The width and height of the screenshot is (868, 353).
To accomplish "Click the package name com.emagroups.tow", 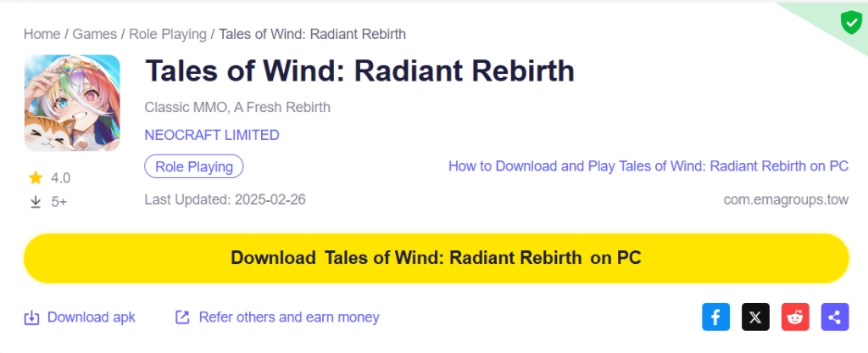I will coord(786,200).
